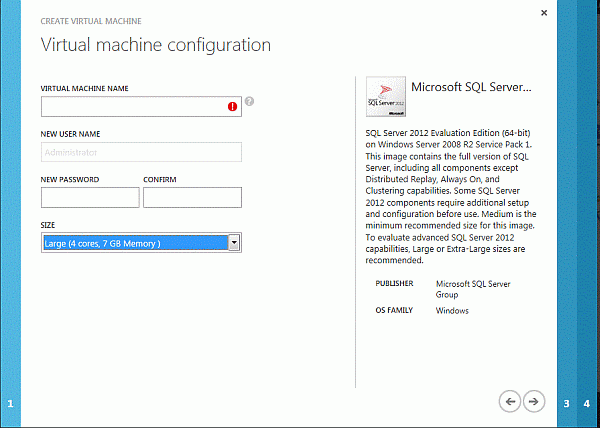This screenshot has width=600, height=428.
Task: Focus the Virtual Machine Name field
Action: (141, 106)
